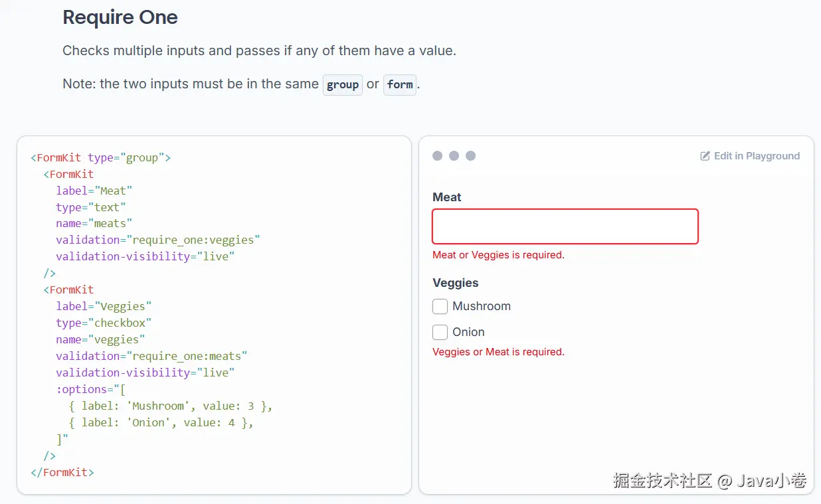
Task: Focus the Meat text input field
Action: pos(565,226)
